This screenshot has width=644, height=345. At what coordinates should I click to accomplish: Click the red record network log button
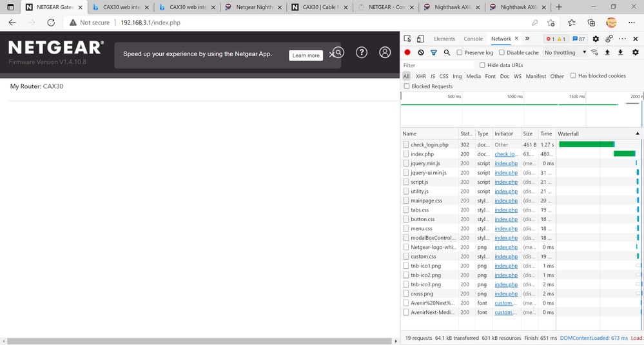(407, 52)
